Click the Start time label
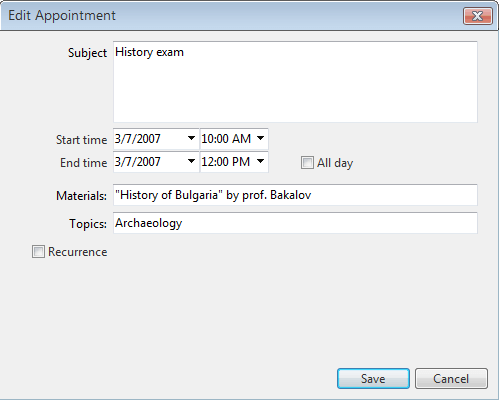This screenshot has height=400, width=500. click(x=81, y=140)
